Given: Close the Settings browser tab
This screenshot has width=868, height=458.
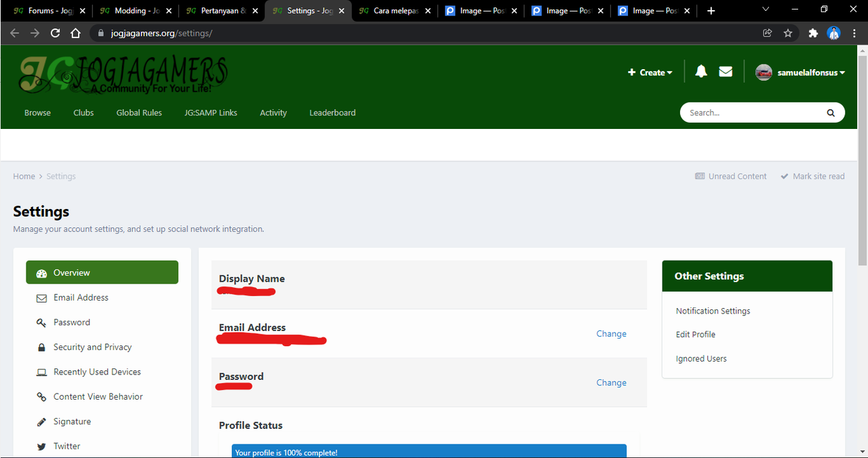Looking at the screenshot, I should [342, 11].
